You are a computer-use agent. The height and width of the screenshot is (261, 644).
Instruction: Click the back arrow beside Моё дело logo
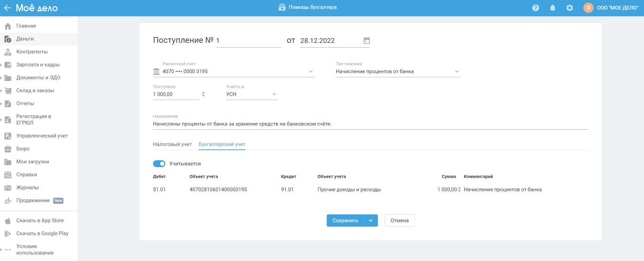coord(7,8)
